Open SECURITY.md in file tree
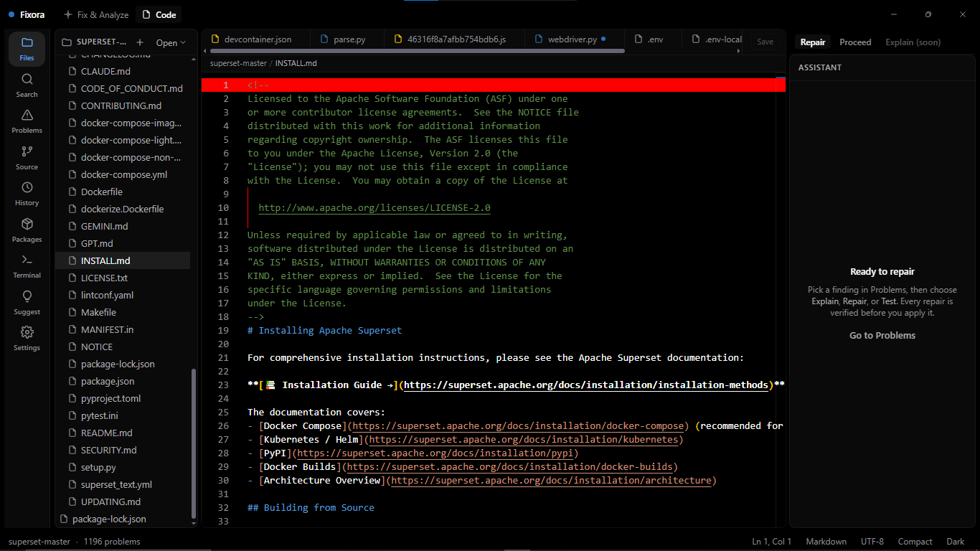This screenshot has height=551, width=980. coord(108,450)
